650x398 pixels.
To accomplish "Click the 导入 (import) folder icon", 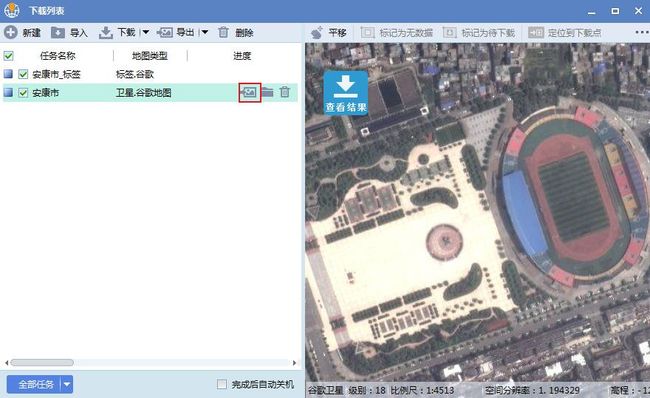I will (x=58, y=32).
